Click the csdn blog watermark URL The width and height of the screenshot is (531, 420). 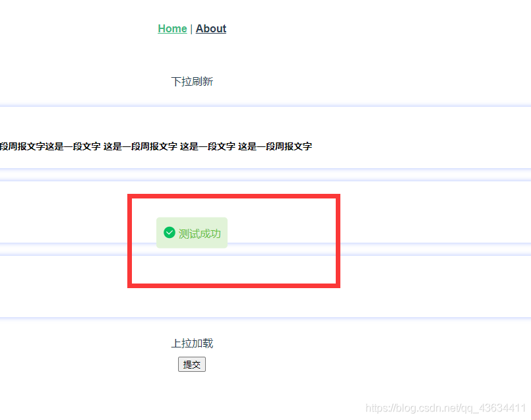pyautogui.click(x=446, y=408)
